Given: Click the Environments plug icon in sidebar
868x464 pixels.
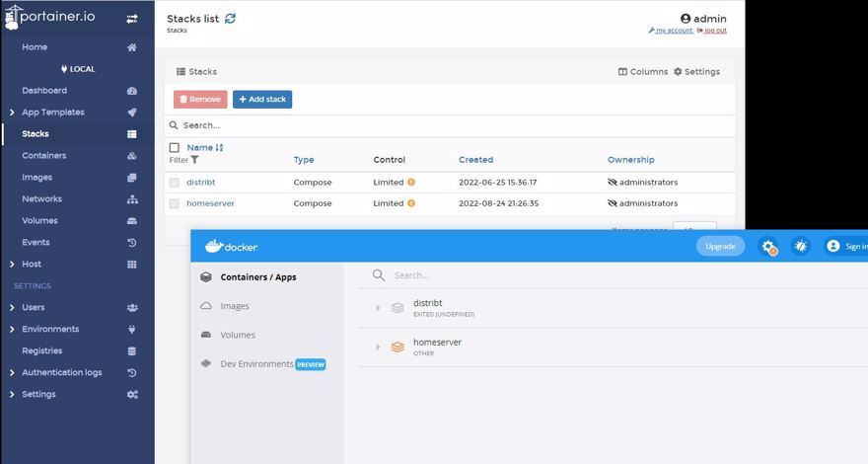Looking at the screenshot, I should pos(132,330).
